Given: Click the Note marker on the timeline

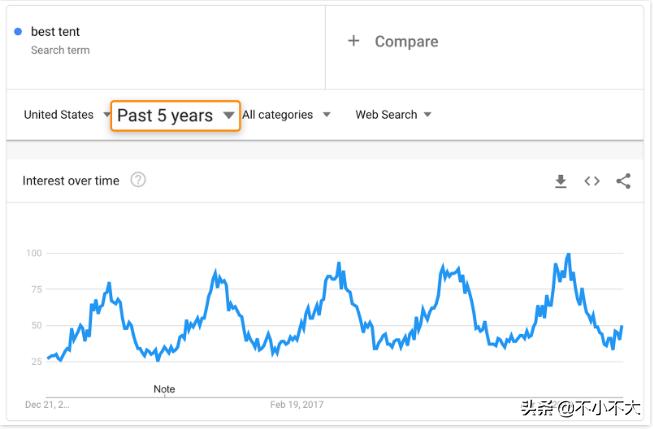Looking at the screenshot, I should 164,389.
